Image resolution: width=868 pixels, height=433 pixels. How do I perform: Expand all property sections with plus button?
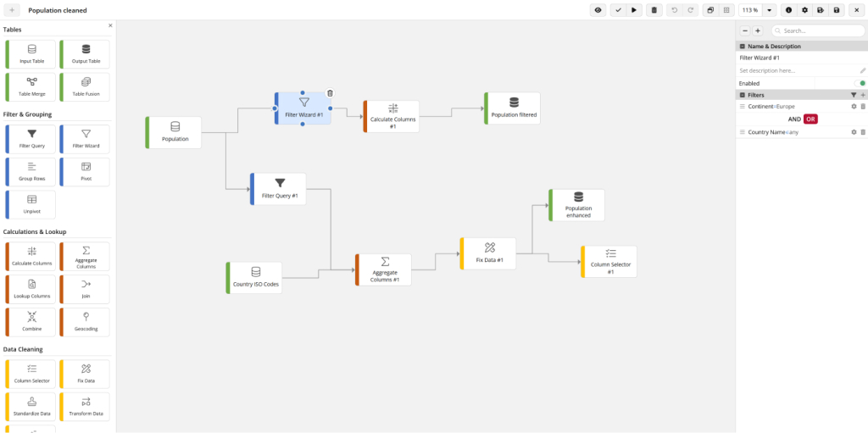[x=758, y=31]
